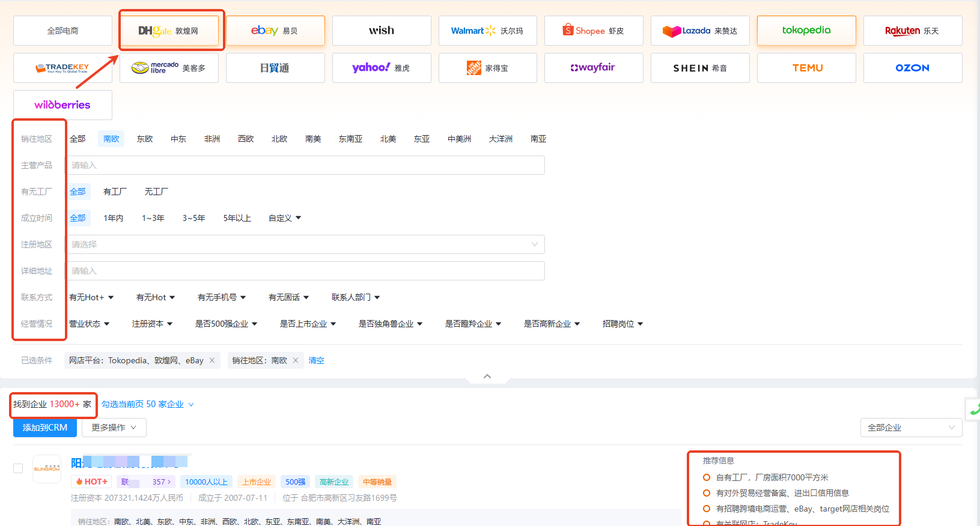Switch sales region to 东南亚
The image size is (980, 526).
(350, 139)
